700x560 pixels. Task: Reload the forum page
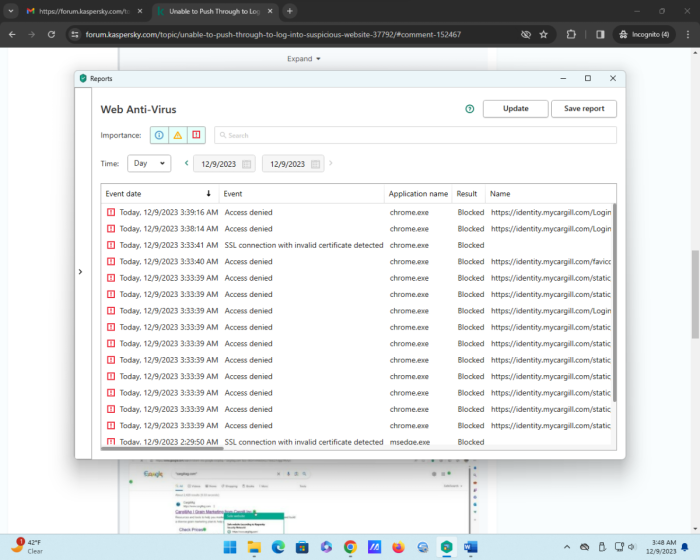(x=51, y=34)
